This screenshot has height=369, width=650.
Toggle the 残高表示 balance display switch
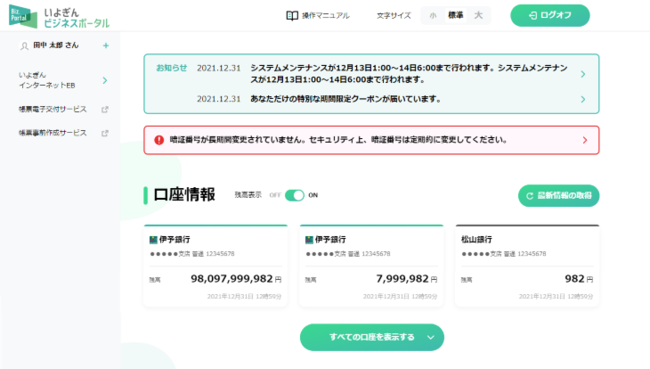pyautogui.click(x=295, y=195)
